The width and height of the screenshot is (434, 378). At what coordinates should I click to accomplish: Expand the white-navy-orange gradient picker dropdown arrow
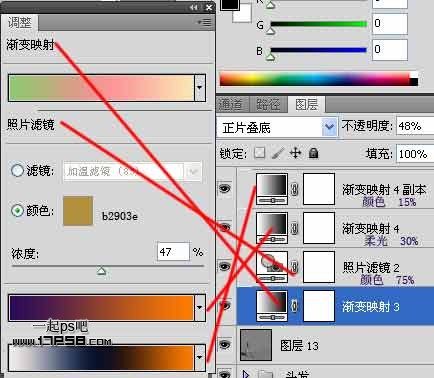coord(199,358)
